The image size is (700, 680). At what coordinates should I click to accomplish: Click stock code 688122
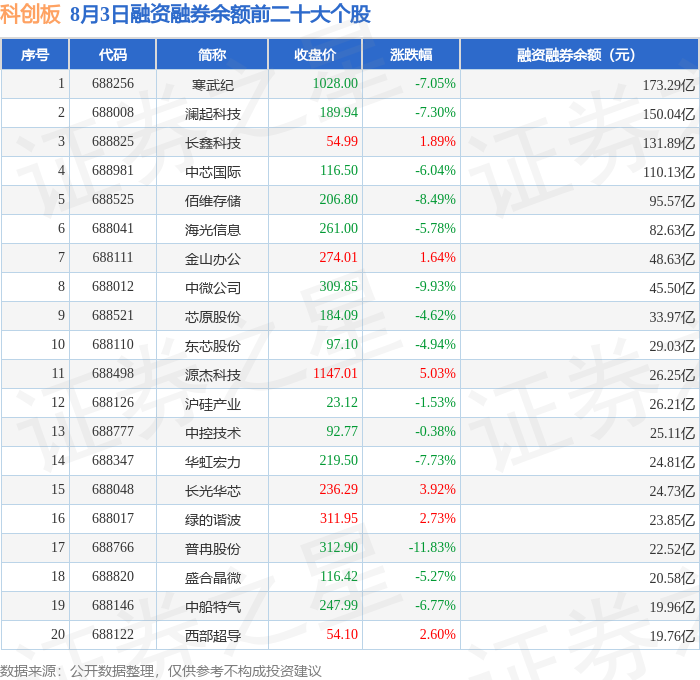(x=113, y=634)
